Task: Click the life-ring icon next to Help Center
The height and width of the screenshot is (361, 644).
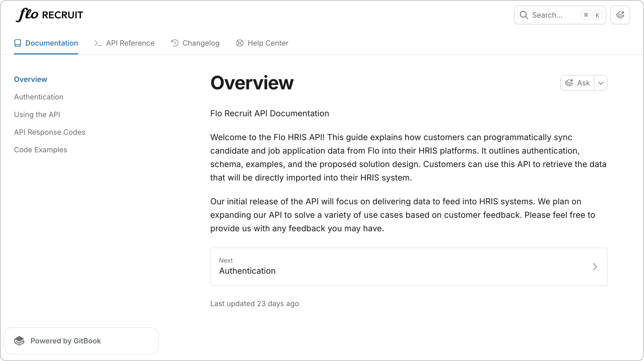Action: coord(239,43)
